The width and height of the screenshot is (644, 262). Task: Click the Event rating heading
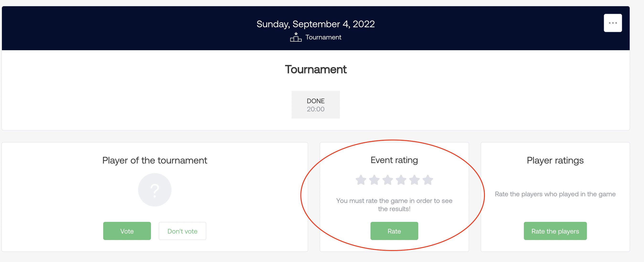click(x=394, y=160)
